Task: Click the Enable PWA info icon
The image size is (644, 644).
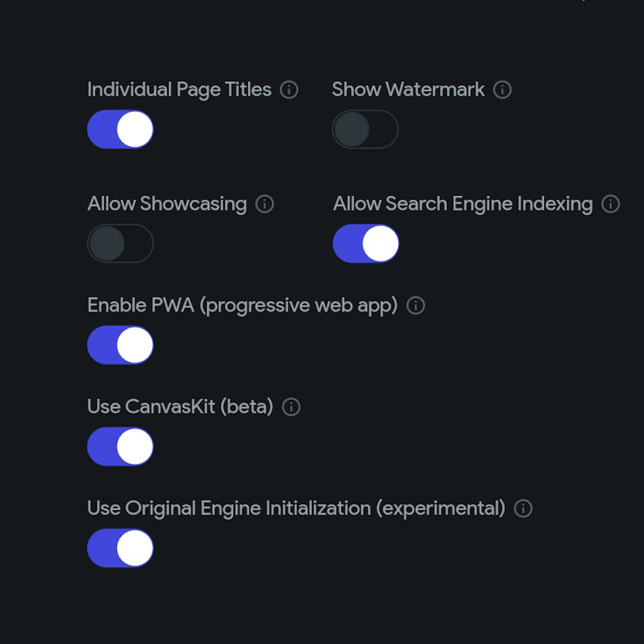Action: (x=416, y=305)
